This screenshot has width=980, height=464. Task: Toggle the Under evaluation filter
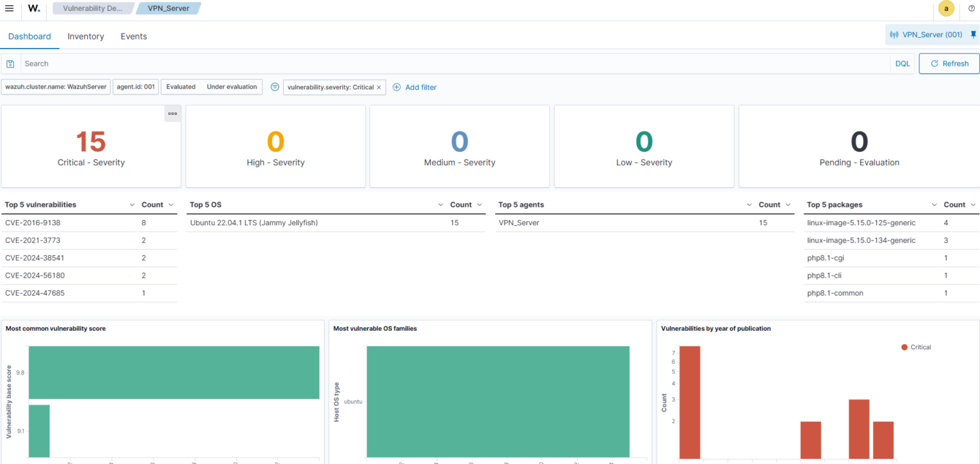pos(232,86)
